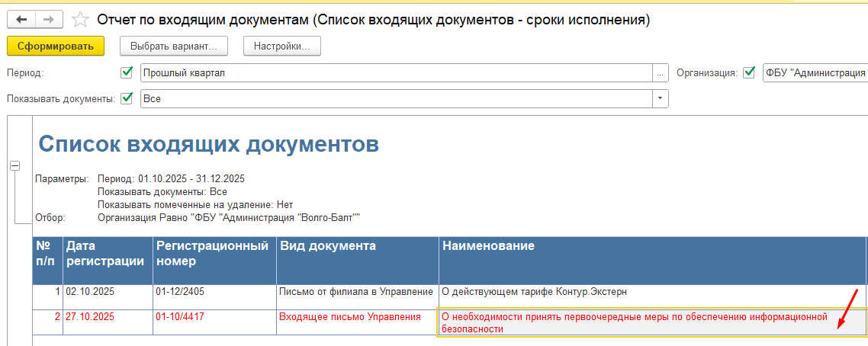
Task: Click the forward navigation arrow
Action: [48, 19]
